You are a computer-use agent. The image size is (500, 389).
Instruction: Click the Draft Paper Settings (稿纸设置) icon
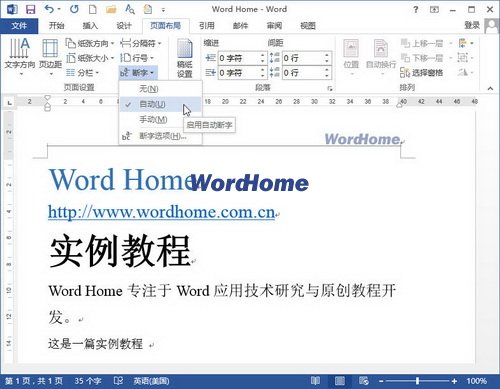[184, 58]
